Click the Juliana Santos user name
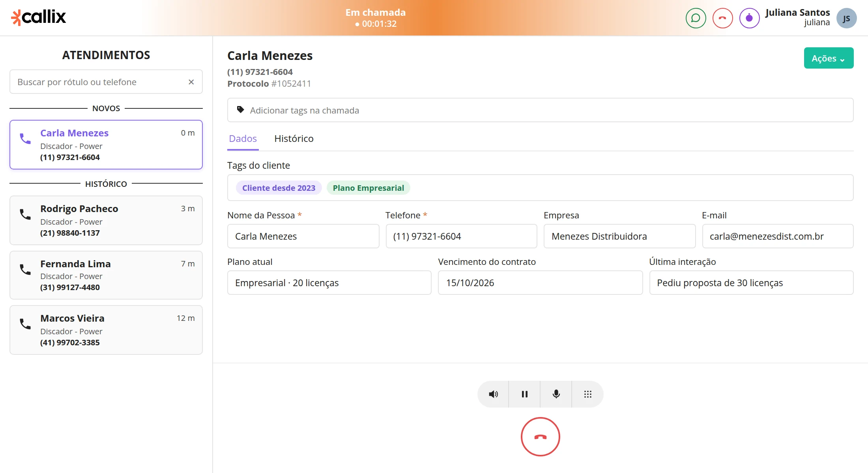Image resolution: width=868 pixels, height=473 pixels. click(x=797, y=13)
